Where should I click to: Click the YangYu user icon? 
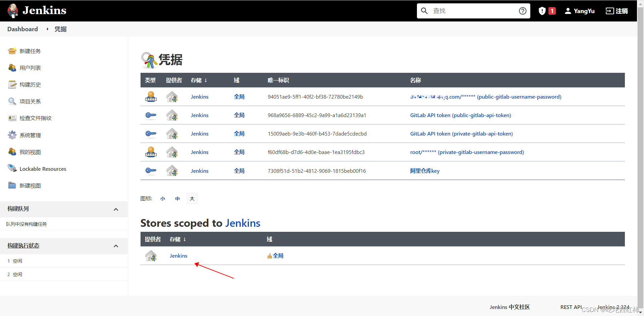click(568, 11)
